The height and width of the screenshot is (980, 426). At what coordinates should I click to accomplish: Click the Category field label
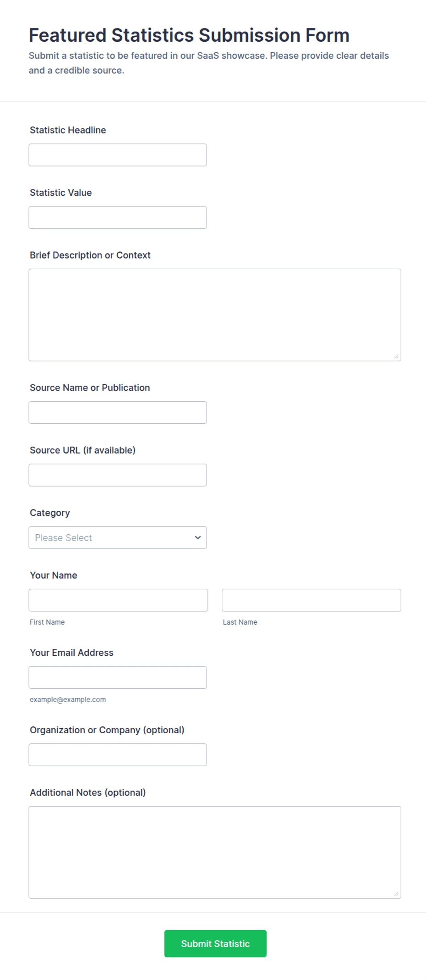[x=50, y=513]
